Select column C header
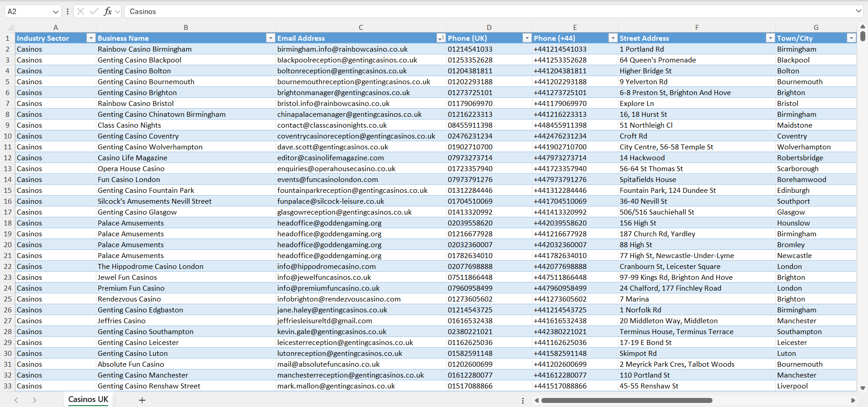Viewport: 868px width, 407px height. [361, 28]
